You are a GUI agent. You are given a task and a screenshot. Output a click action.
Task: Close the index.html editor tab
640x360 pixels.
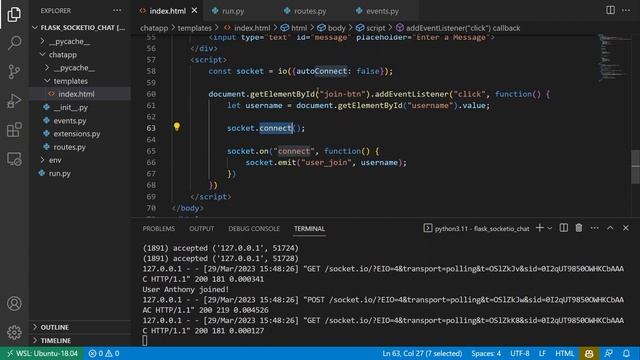195,11
